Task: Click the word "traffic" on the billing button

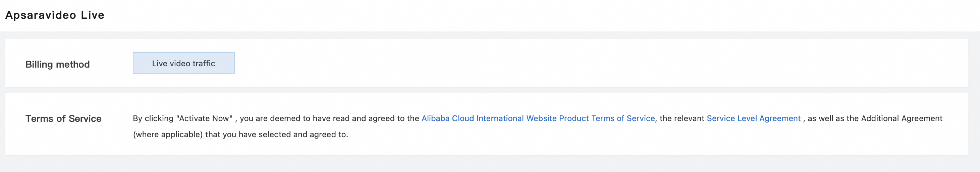Action: 204,63
